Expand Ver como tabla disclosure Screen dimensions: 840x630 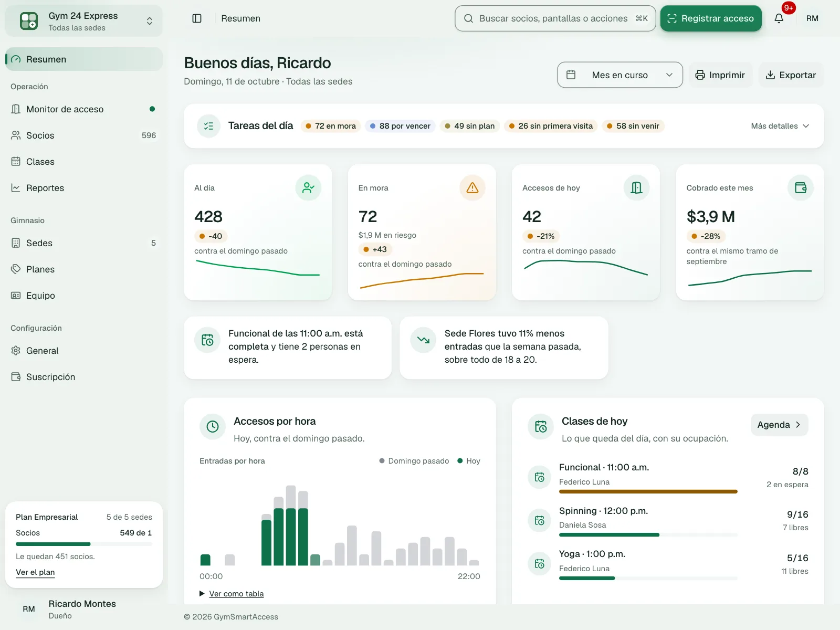tap(232, 594)
